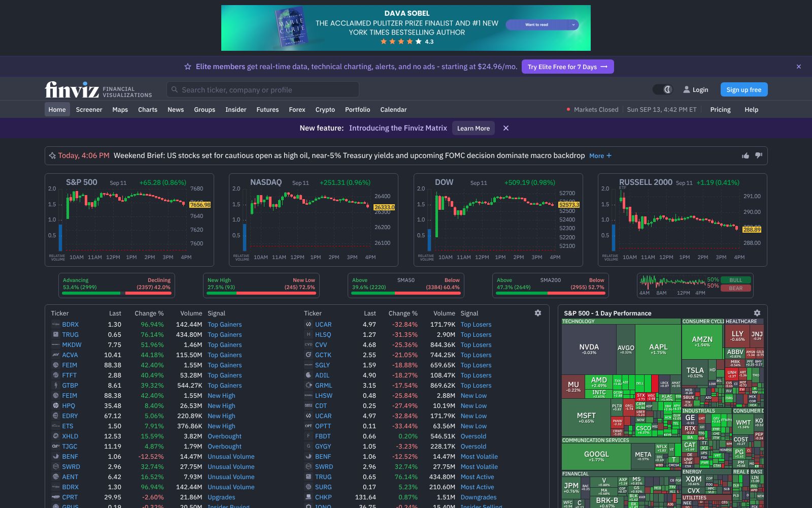Open the RUSSELL 2000 intraday chart

click(x=683, y=220)
